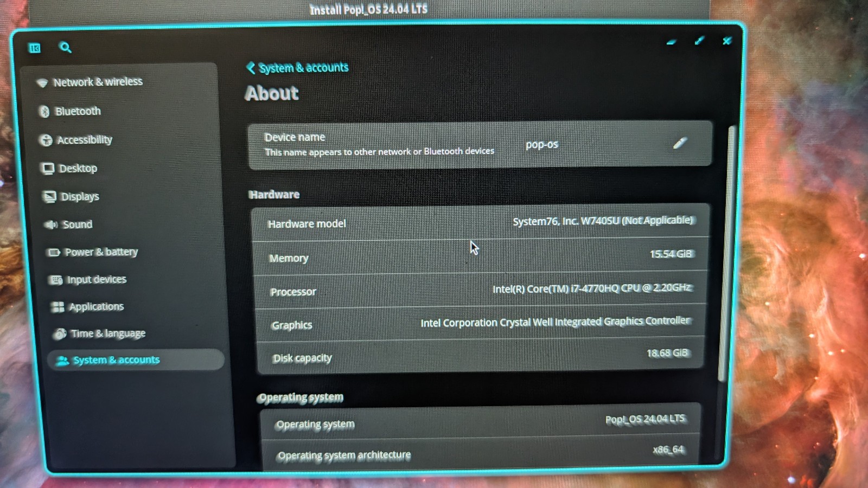Close the settings window
This screenshot has height=488, width=868.
pos(727,41)
